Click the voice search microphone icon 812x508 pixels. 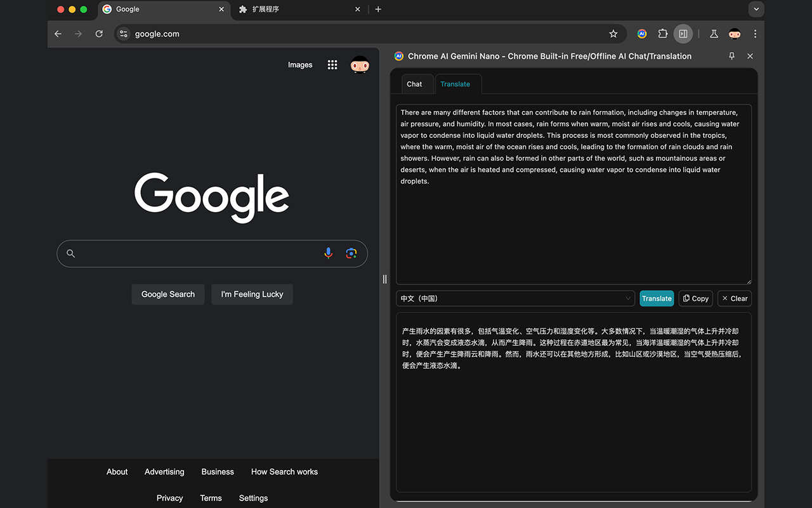(328, 253)
